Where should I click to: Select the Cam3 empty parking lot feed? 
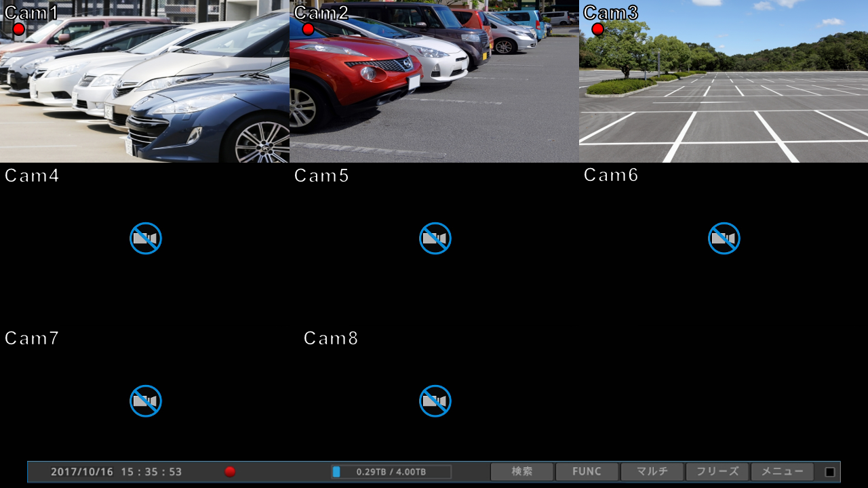pos(724,81)
